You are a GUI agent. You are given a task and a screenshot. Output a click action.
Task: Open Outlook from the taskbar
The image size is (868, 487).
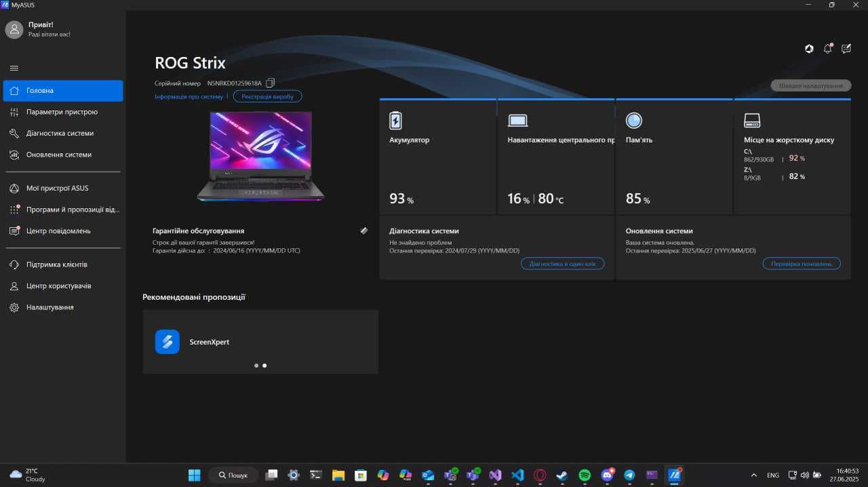[428, 475]
